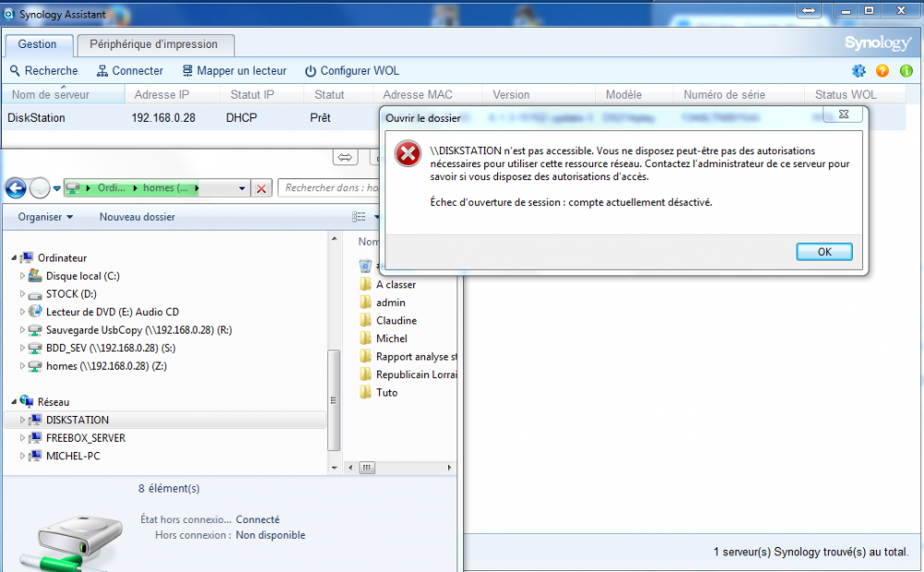Click the double-arrow button in Synology title bar
The image size is (924, 572).
pos(809,10)
